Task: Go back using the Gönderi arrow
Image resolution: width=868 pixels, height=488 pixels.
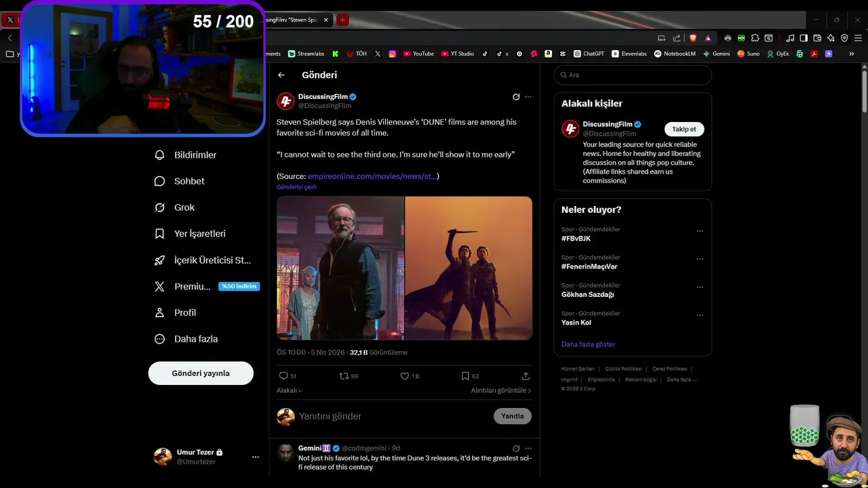Action: tap(281, 75)
